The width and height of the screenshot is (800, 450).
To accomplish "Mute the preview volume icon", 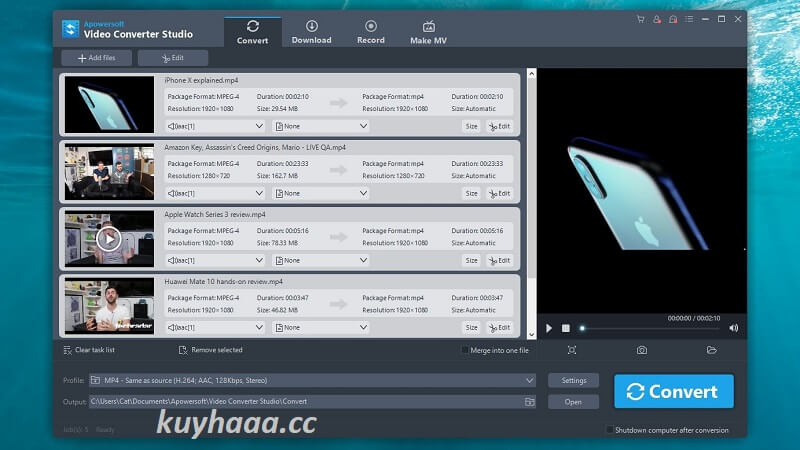I will point(734,328).
